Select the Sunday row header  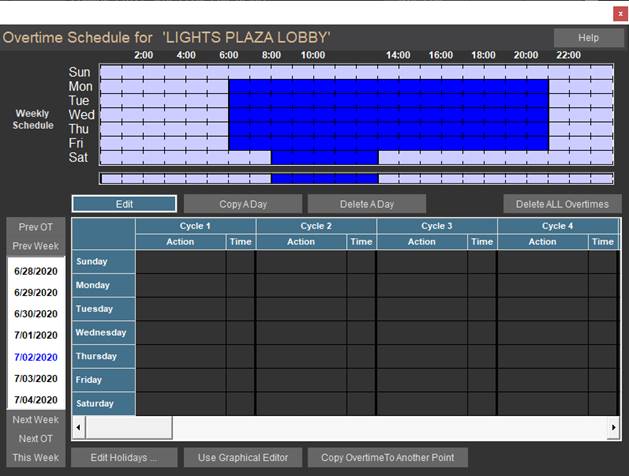[103, 261]
